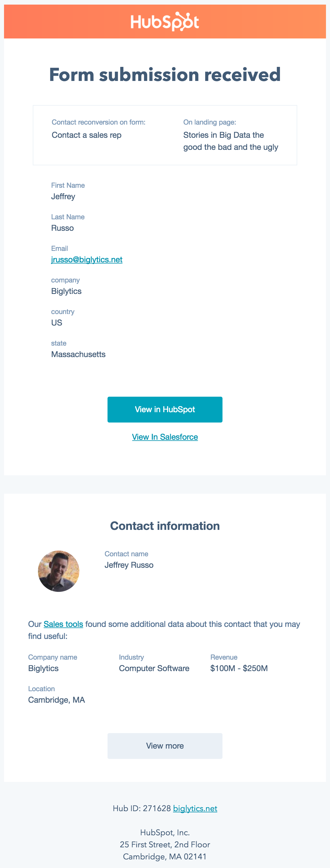Click the View more button

[165, 746]
